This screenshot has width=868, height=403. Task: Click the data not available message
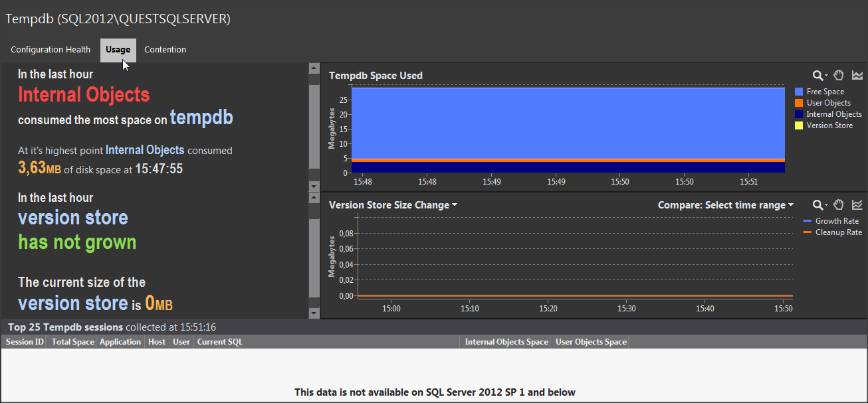[x=435, y=392]
